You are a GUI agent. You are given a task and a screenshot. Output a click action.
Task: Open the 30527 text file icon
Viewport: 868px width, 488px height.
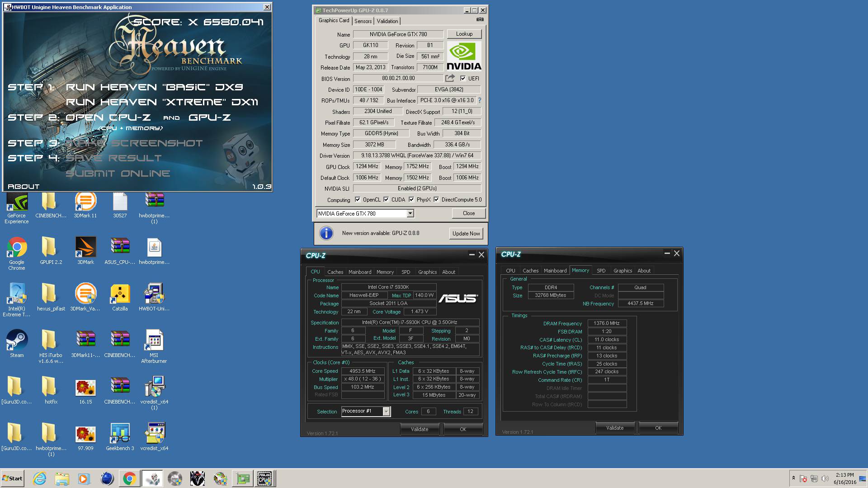tap(120, 206)
